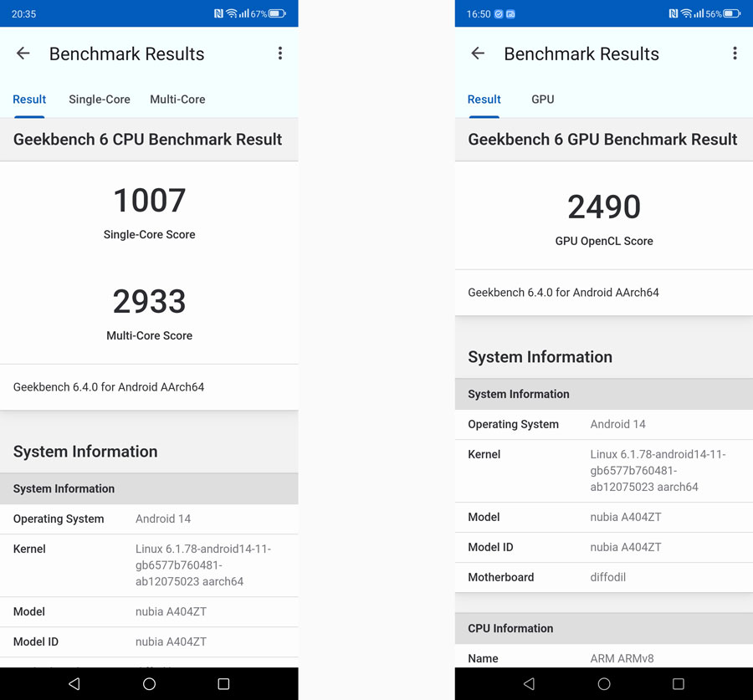Tap Wi-Fi icon in GPU screen status bar
753x700 pixels.
[686, 13]
